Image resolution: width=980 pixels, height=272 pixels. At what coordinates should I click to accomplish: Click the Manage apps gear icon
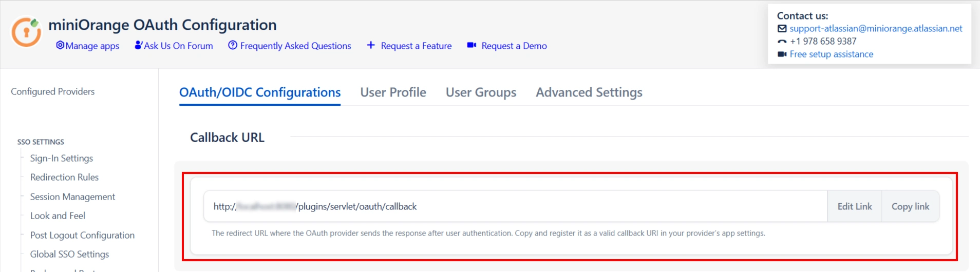click(60, 45)
